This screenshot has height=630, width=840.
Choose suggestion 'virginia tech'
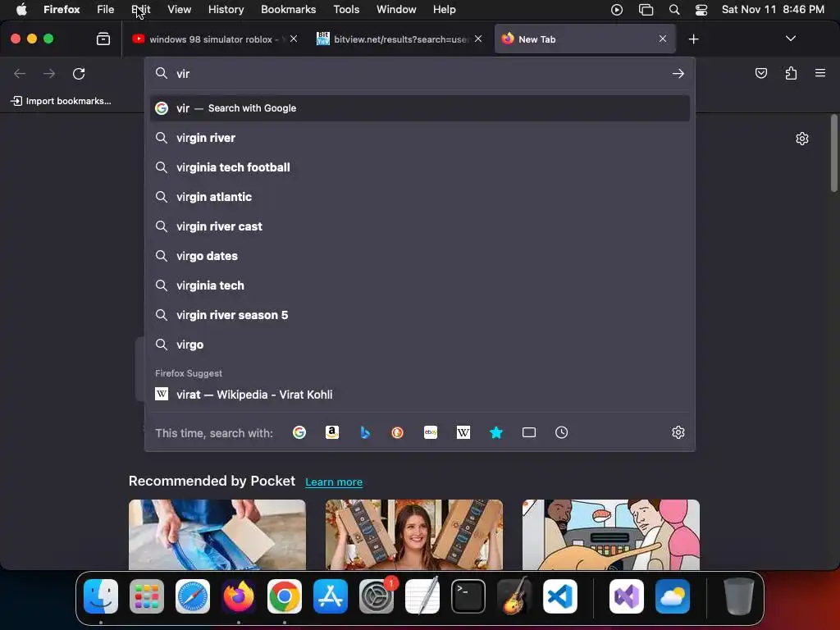(419, 285)
